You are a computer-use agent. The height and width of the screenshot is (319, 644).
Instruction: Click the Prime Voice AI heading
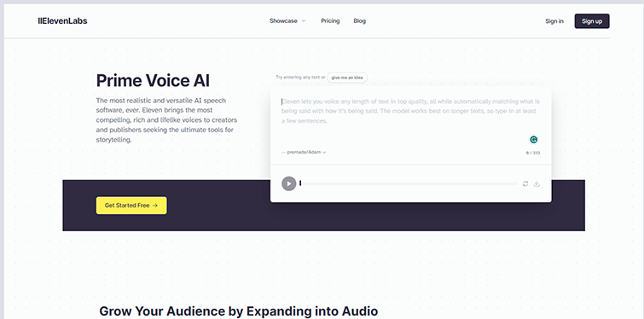(153, 81)
